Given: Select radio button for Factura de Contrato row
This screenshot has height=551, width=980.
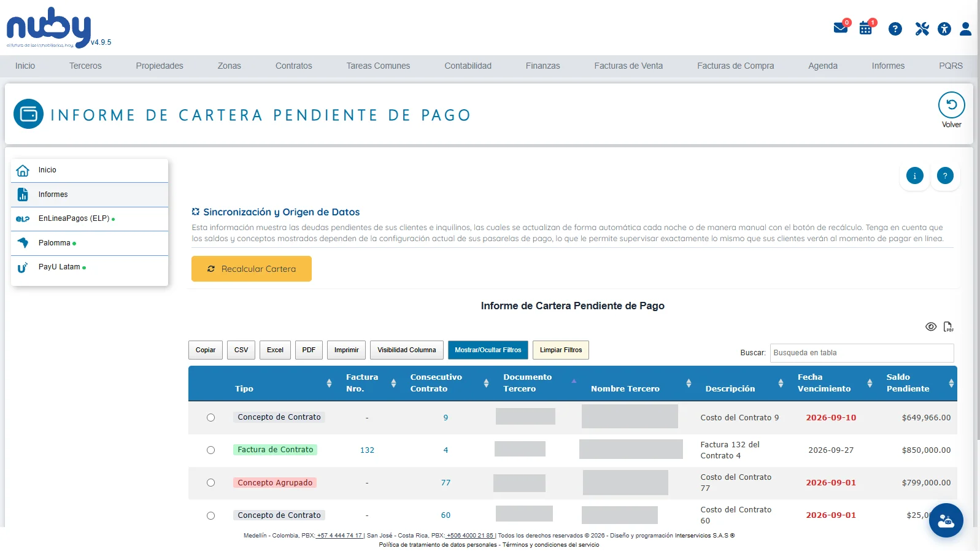Looking at the screenshot, I should point(210,450).
